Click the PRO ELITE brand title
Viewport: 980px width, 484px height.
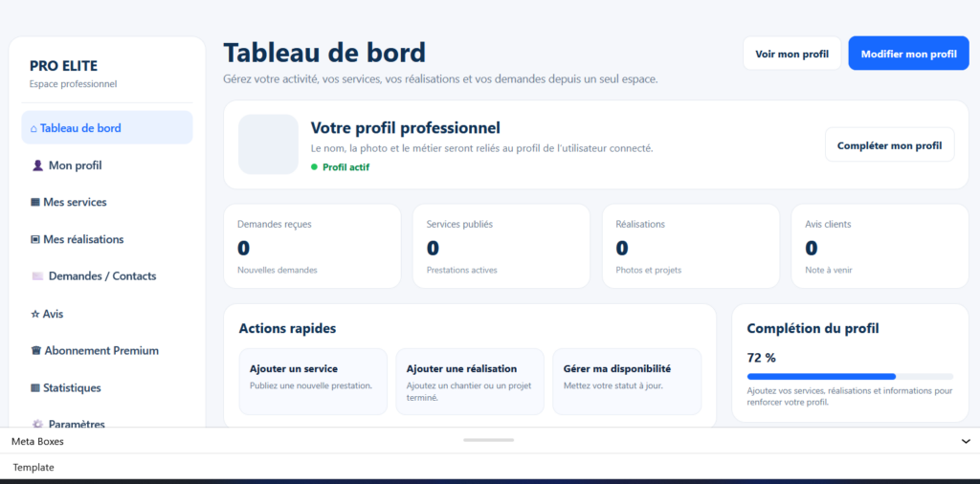64,66
